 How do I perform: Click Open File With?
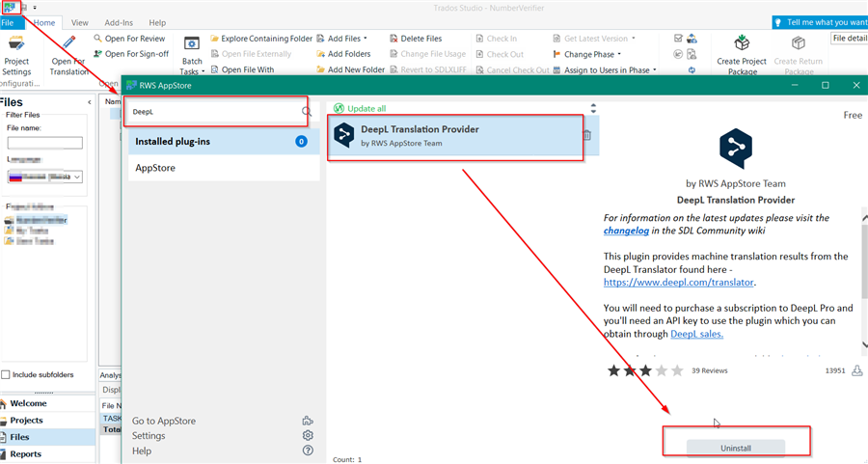(242, 69)
